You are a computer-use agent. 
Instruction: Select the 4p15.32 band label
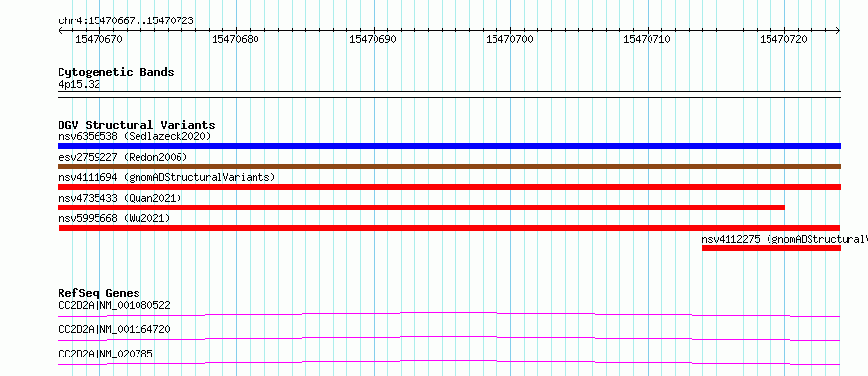[79, 85]
